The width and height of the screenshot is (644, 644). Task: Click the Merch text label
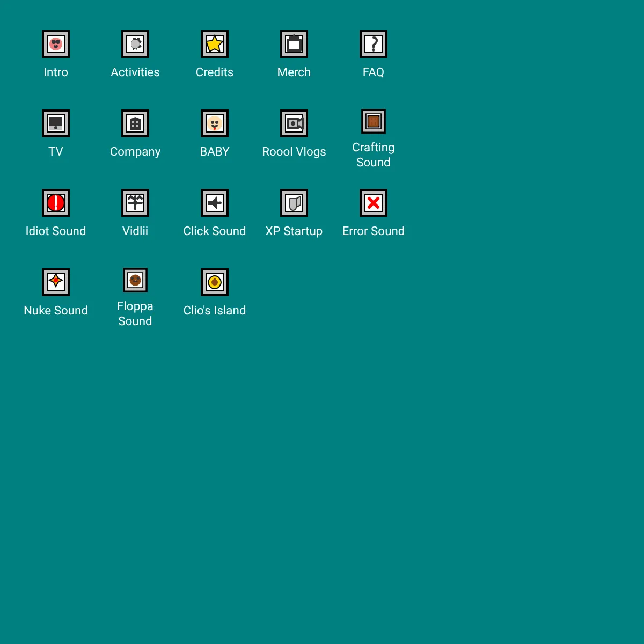pyautogui.click(x=294, y=72)
